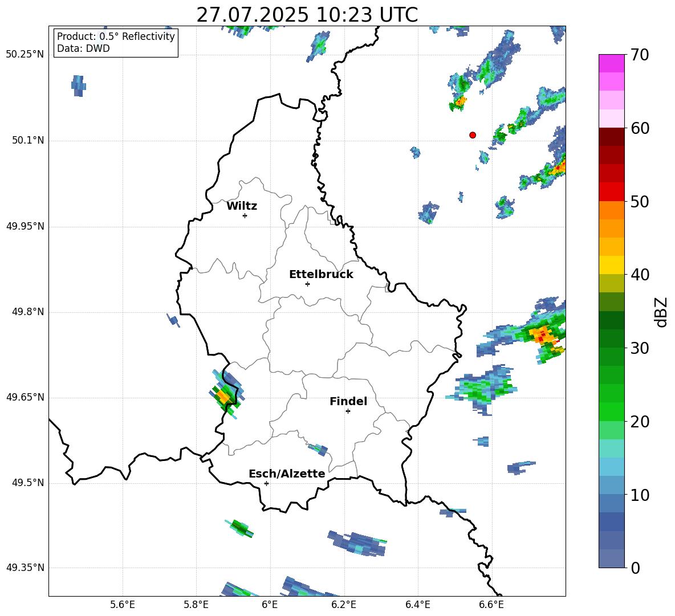This screenshot has height=616, width=675.
Task: Click the map title 27.07.2025 10:23 UTC
Action: coord(307,15)
